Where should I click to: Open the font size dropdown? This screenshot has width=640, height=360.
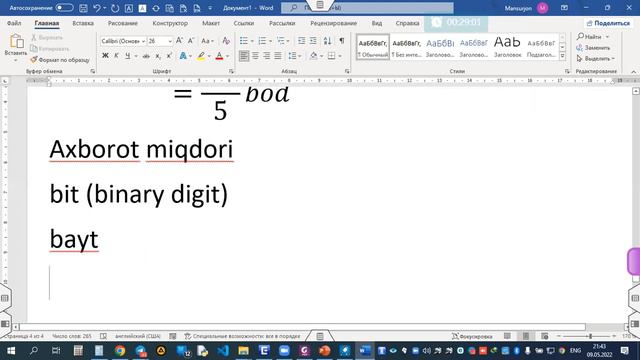[x=170, y=41]
